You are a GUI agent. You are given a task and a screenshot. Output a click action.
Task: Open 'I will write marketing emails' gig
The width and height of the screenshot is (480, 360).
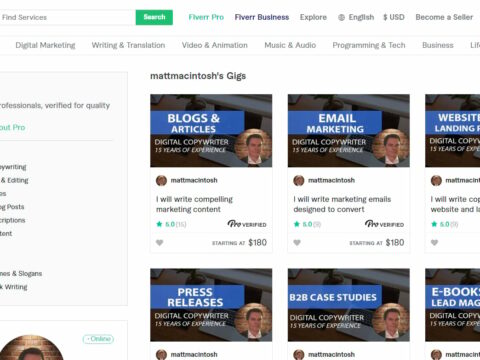[342, 204]
